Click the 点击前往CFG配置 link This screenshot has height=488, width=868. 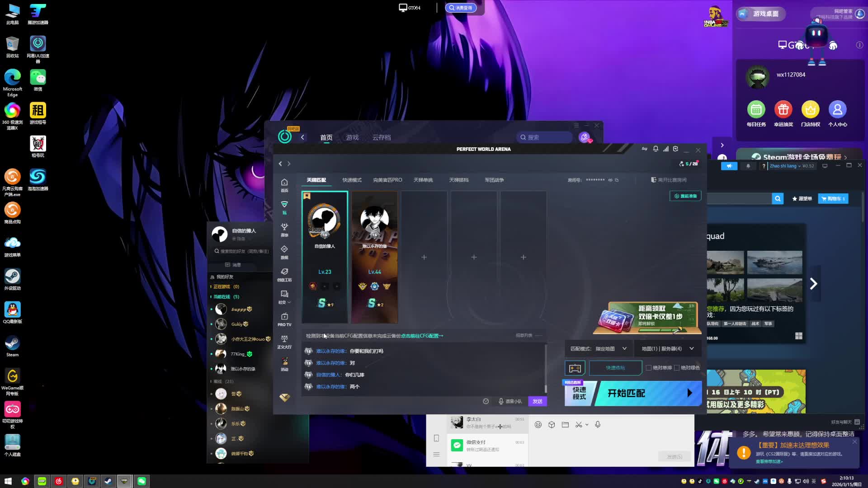[422, 336]
